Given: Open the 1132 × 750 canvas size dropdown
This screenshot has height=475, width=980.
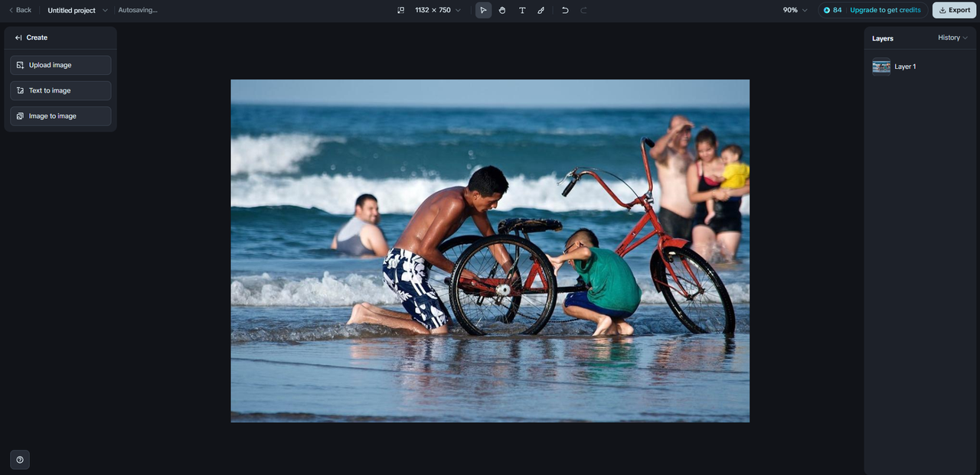Looking at the screenshot, I should click(x=438, y=10).
